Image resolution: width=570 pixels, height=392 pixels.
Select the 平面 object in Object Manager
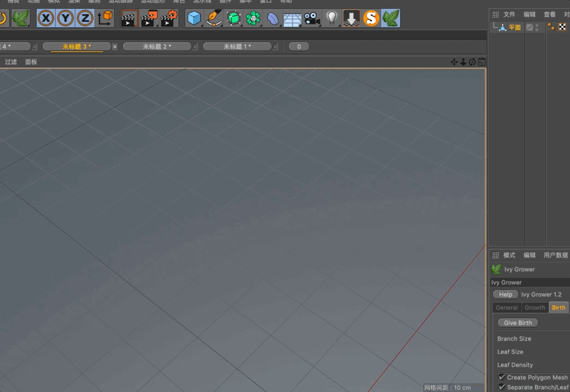[514, 28]
